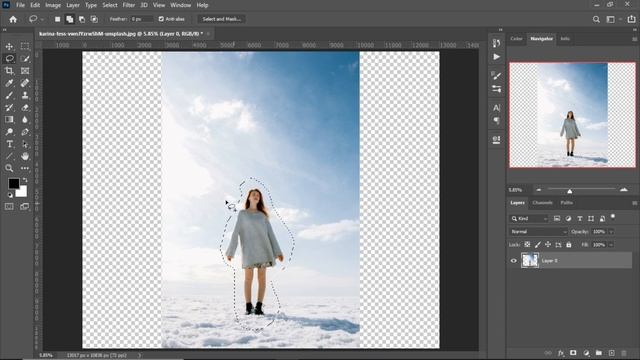Select the Eyedropper tool
The width and height of the screenshot is (640, 360).
[x=9, y=83]
